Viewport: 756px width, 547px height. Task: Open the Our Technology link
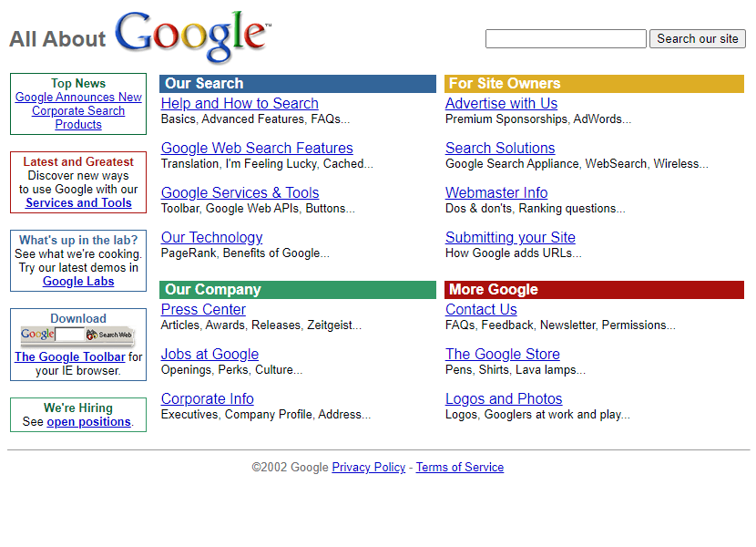(x=211, y=238)
